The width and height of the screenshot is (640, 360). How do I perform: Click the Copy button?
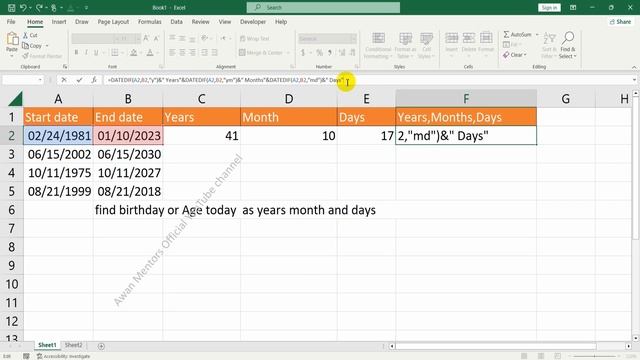[32, 46]
